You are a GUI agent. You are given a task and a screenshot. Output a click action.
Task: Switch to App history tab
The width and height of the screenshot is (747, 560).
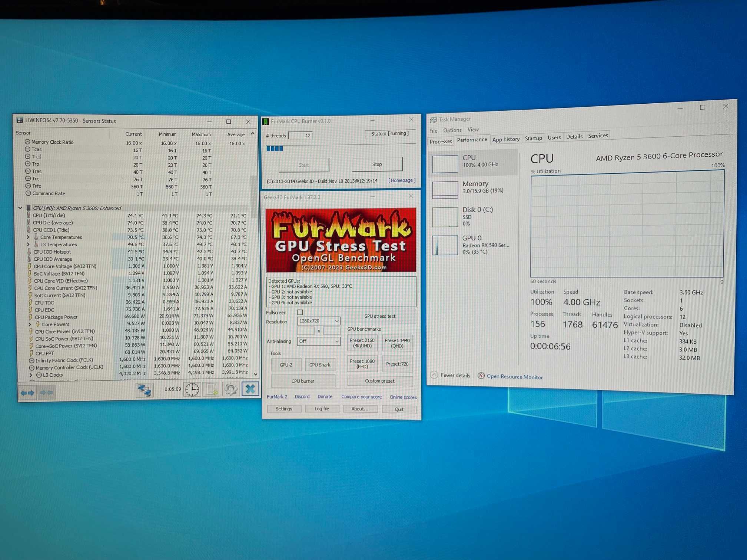click(506, 139)
